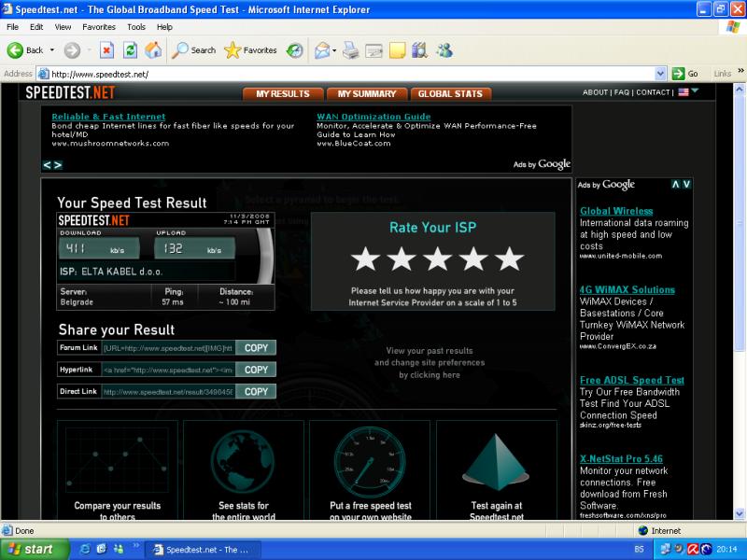Open the CONTACT link

click(x=653, y=92)
